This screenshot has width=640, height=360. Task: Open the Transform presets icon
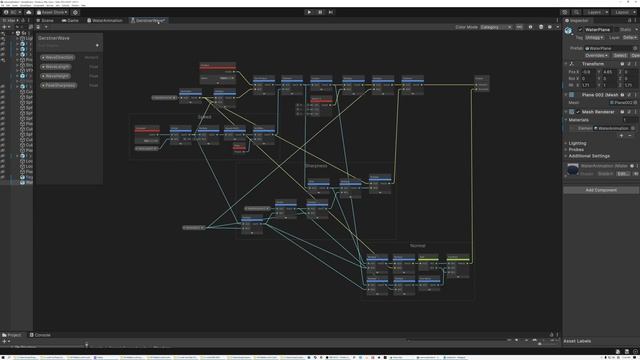pos(629,64)
